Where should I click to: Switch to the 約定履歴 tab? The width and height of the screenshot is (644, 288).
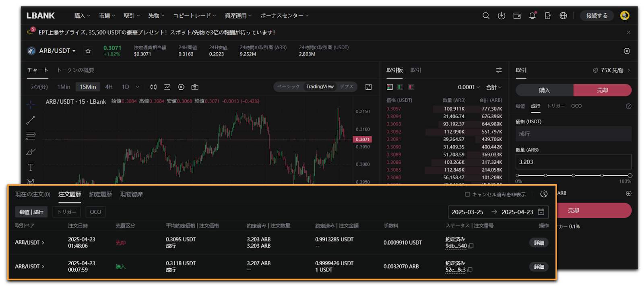100,194
